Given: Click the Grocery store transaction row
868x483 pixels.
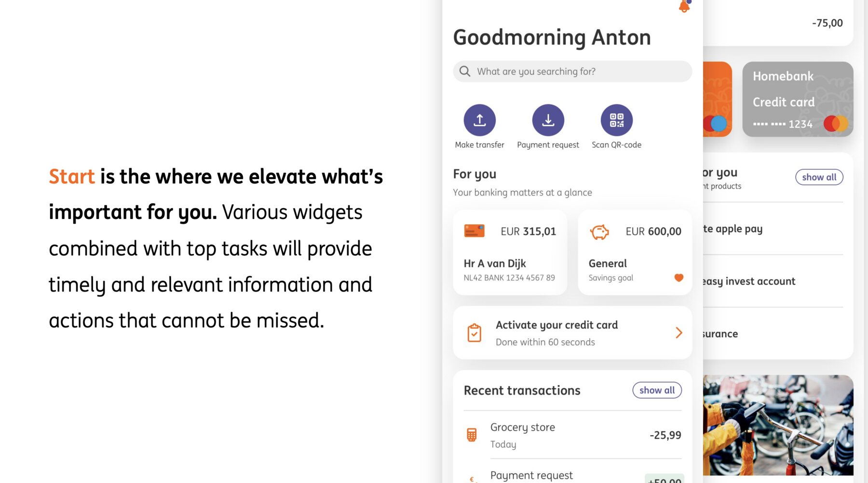Looking at the screenshot, I should click(572, 435).
